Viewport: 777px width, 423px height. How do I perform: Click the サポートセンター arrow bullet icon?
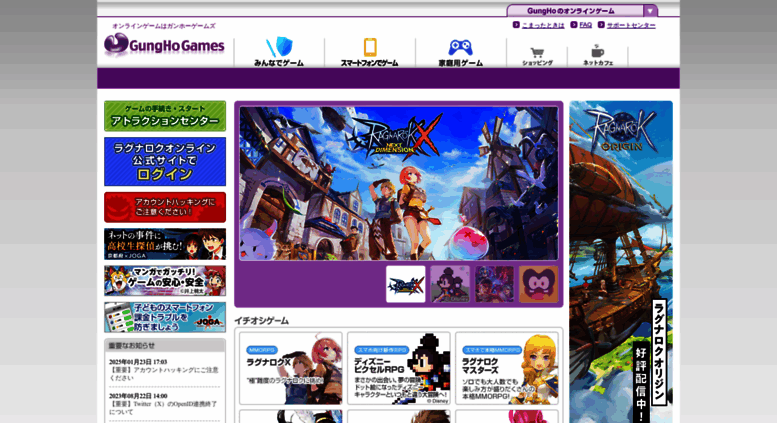601,25
